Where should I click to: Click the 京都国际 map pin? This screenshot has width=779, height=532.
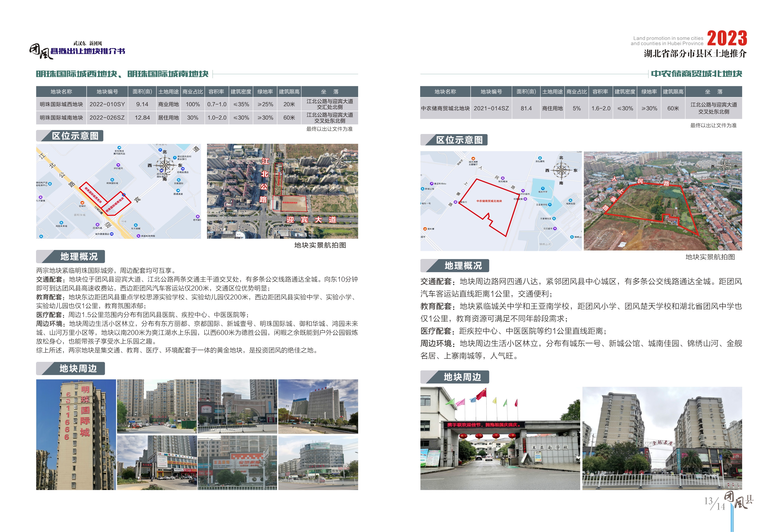point(178,180)
